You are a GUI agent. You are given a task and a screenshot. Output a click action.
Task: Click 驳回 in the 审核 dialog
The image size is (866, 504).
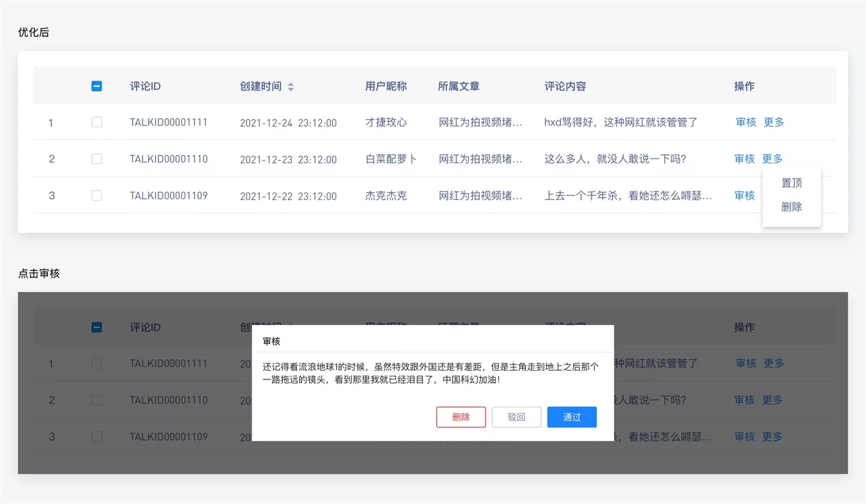[516, 417]
